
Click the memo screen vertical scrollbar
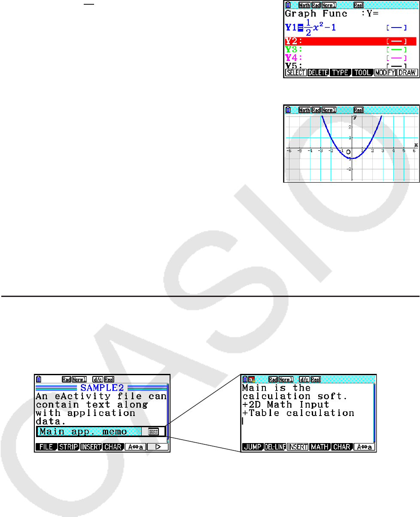click(374, 413)
